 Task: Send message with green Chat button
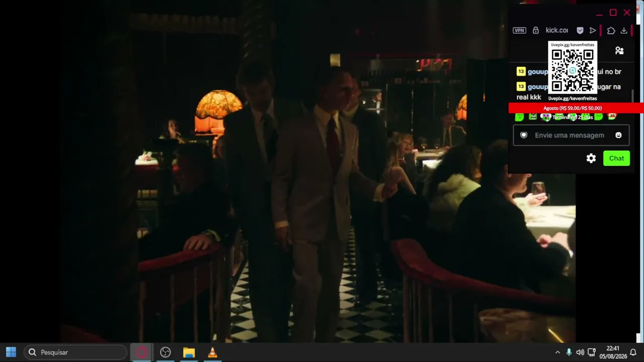click(616, 158)
